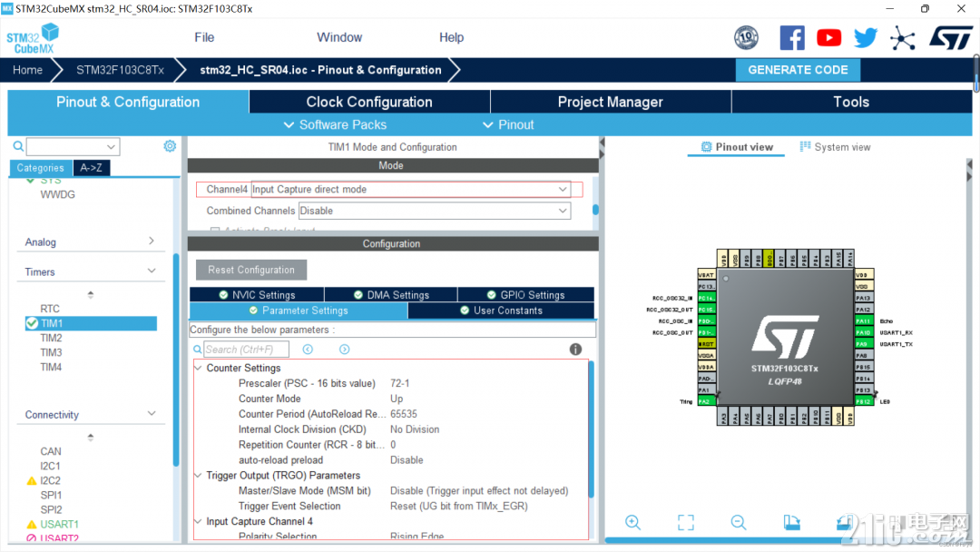Click the info icon in Parameter Settings
980x552 pixels.
(575, 350)
